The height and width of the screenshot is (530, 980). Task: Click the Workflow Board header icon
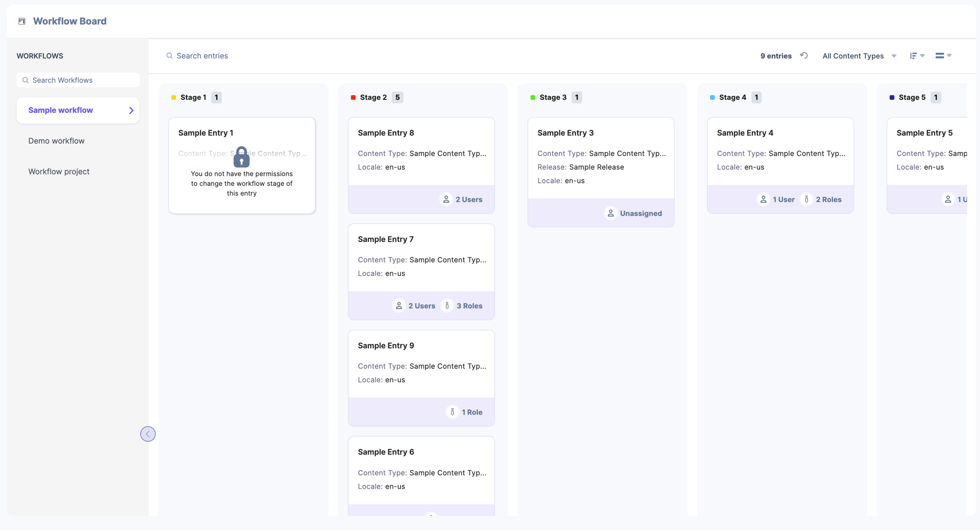(x=22, y=21)
